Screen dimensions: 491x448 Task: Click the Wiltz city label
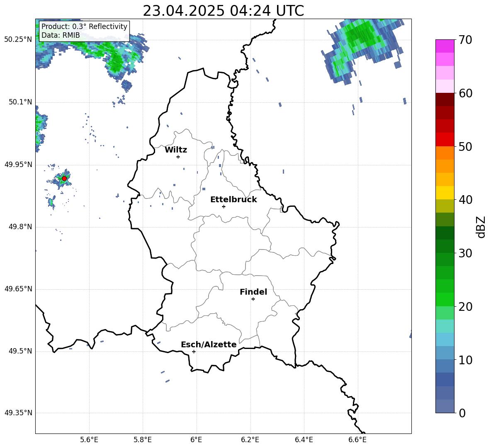click(x=176, y=150)
